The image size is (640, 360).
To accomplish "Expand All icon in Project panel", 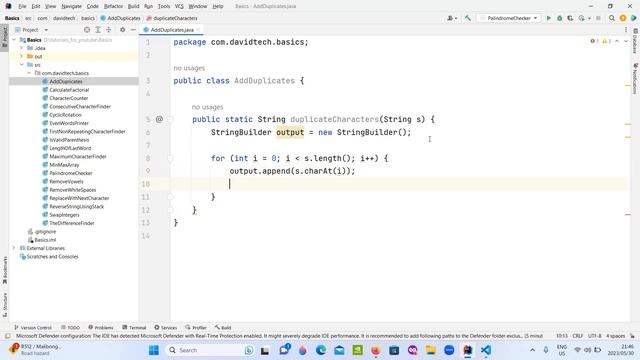I will pyautogui.click(x=98, y=30).
